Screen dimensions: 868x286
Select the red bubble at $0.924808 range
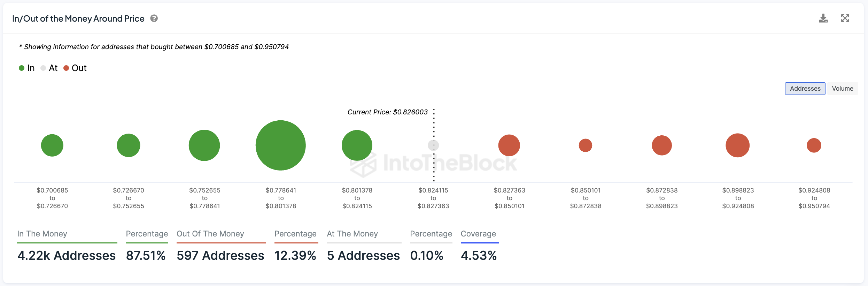[814, 145]
